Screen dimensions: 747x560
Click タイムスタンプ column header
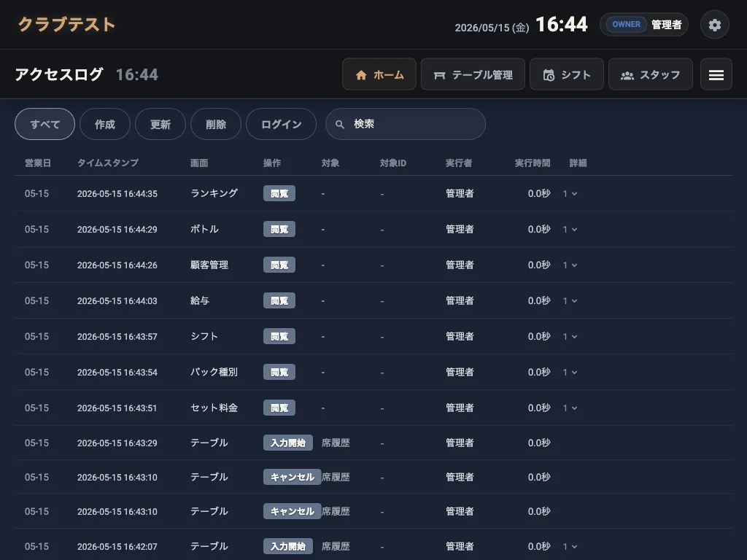click(x=108, y=163)
